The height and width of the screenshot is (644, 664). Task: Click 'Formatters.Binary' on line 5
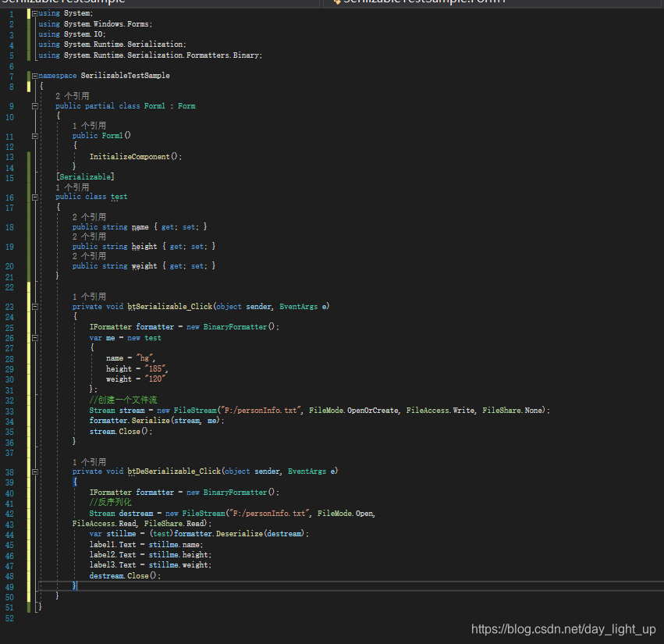[222, 55]
